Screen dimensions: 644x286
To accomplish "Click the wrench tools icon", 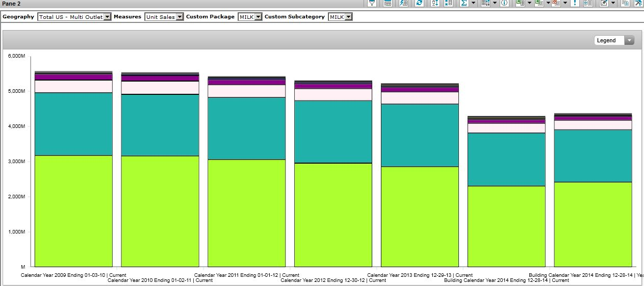I will pyautogui.click(x=638, y=3).
